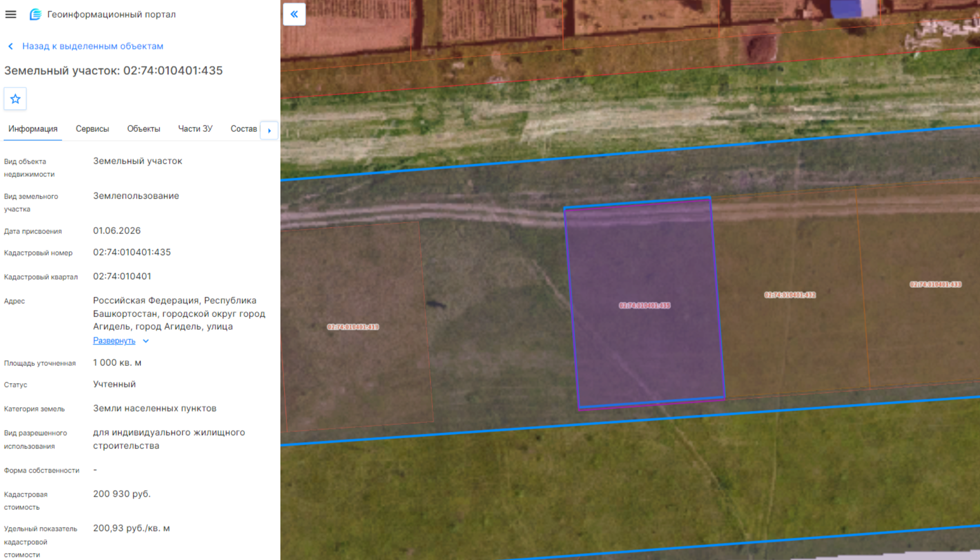Click the cadastral number value 02:74:010401:435
Screen dimensions: 980x560
click(x=132, y=252)
